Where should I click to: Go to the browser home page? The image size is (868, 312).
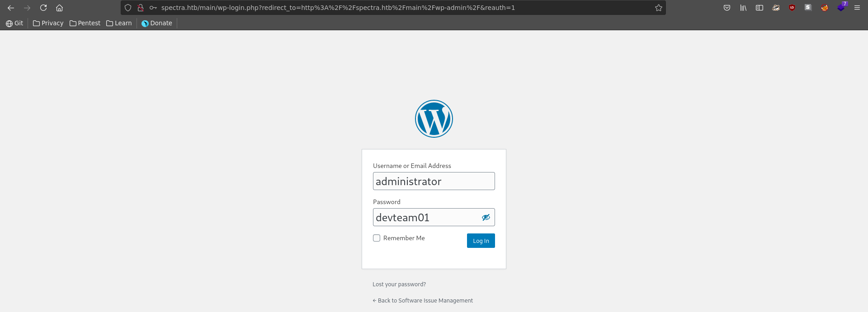point(59,8)
